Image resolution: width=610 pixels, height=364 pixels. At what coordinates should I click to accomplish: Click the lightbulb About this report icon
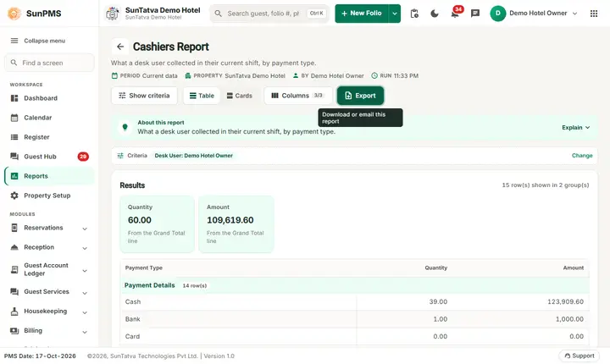point(125,127)
